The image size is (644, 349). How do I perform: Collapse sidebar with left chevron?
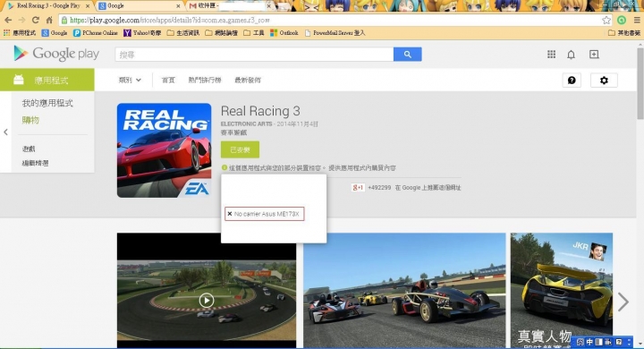tap(5, 132)
